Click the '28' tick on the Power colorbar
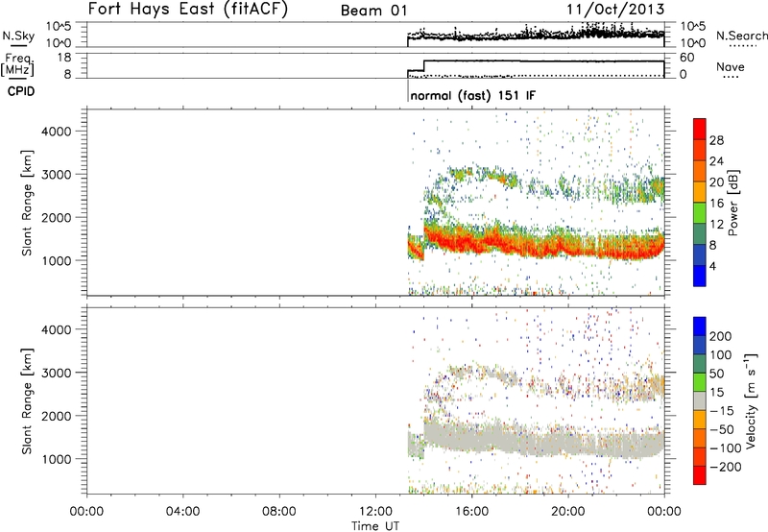The width and height of the screenshot is (768, 532). 716,140
